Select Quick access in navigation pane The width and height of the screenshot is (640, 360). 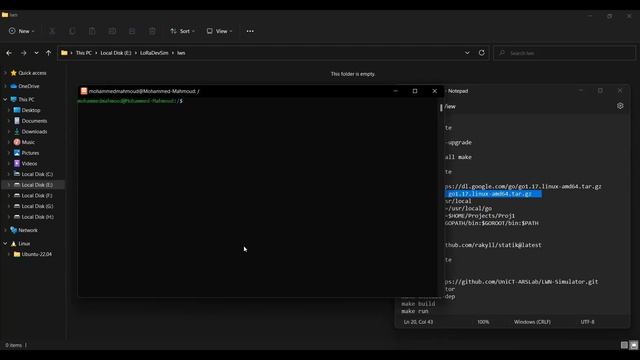32,73
